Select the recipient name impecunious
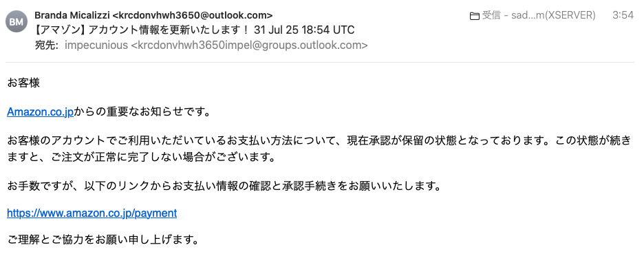The height and width of the screenshot is (265, 644). coord(96,45)
